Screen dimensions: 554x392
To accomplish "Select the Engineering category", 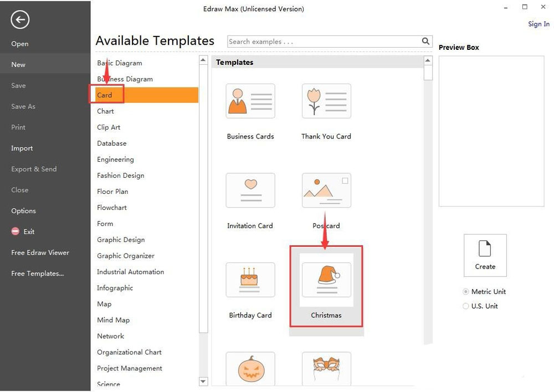I will (116, 159).
